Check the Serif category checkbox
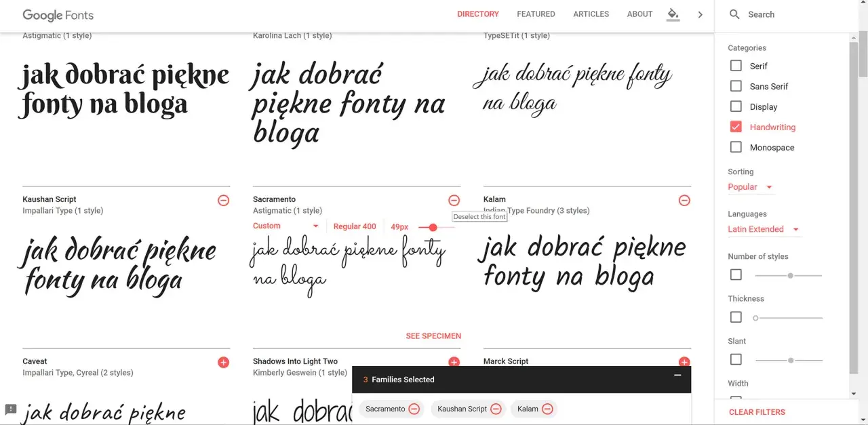 click(736, 66)
